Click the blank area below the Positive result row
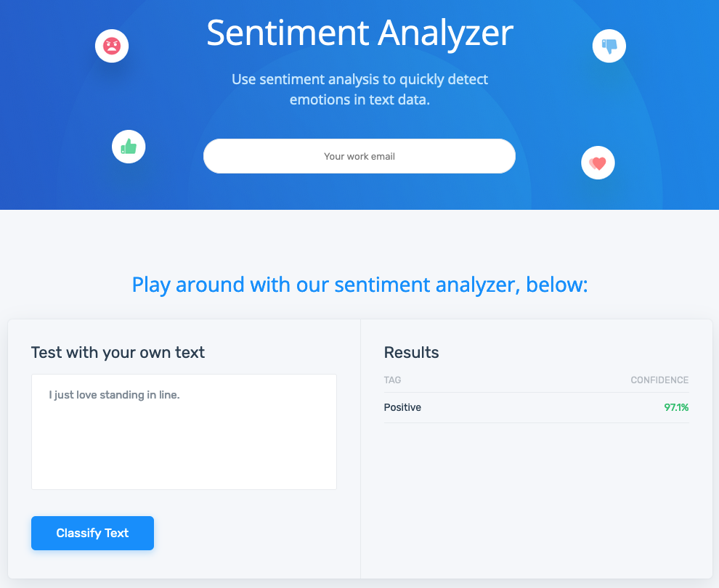This screenshot has height=588, width=719. 536,494
